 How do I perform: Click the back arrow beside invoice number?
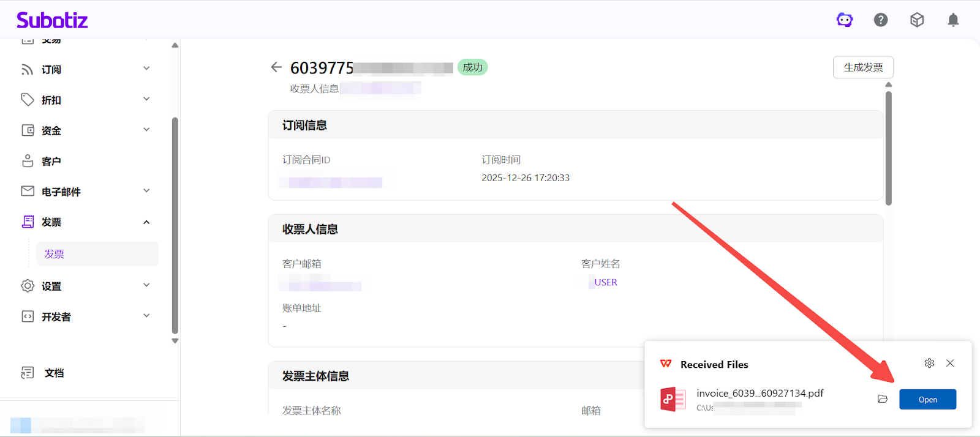click(x=276, y=67)
